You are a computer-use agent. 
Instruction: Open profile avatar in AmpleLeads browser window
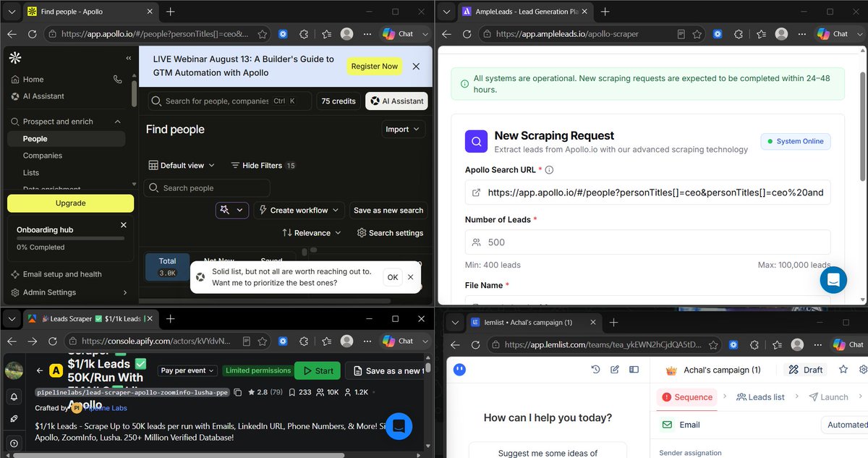[x=781, y=34]
